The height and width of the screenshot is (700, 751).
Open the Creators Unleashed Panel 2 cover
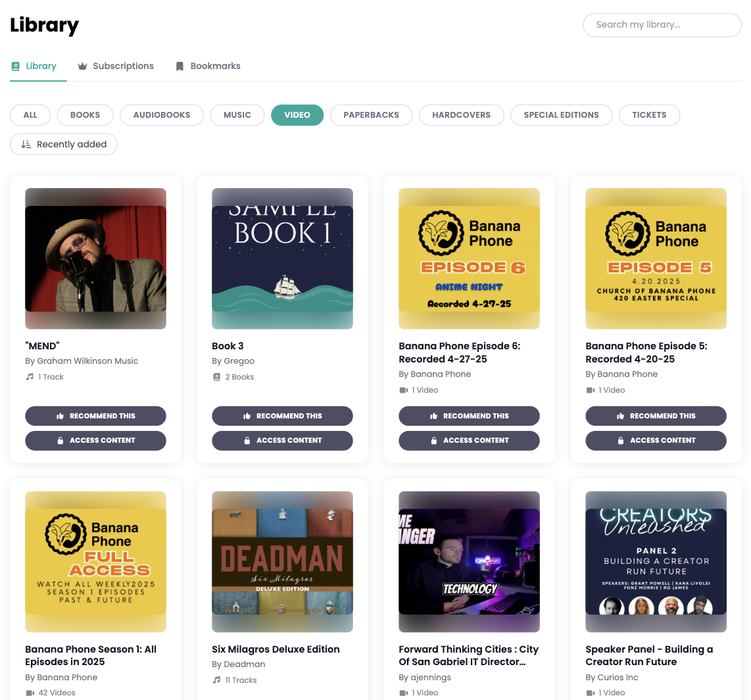point(656,562)
